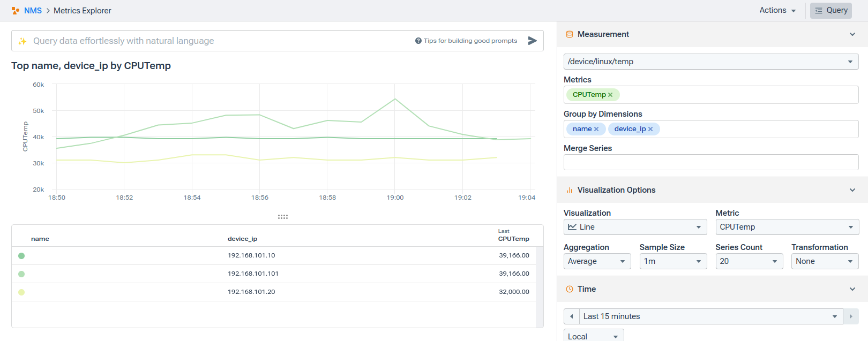
Task: Sort by the device_ip column header
Action: point(242,239)
